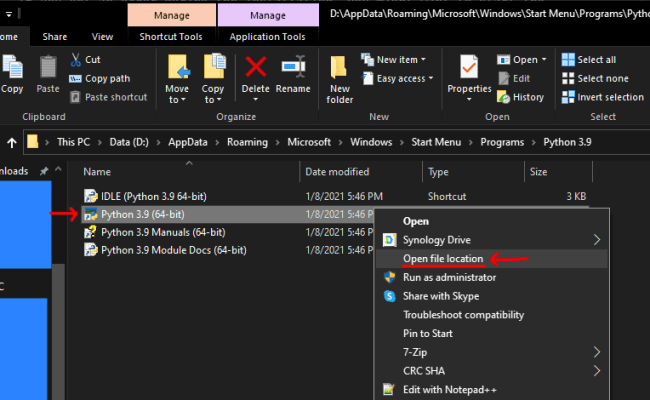Open the Move to dropdown
650x400 pixels.
tap(177, 94)
